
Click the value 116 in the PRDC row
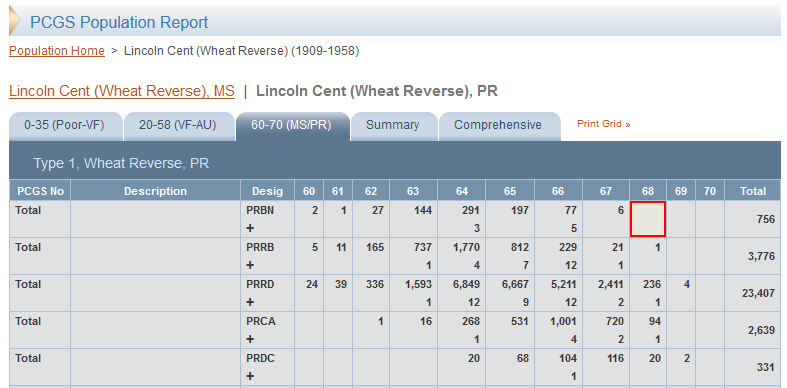(615, 358)
